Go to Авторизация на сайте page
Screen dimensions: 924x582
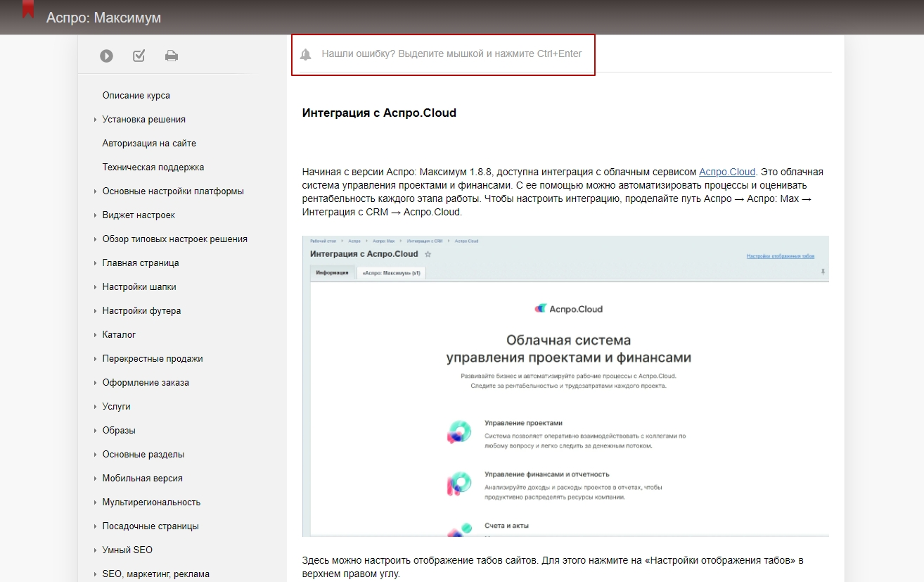(x=149, y=144)
